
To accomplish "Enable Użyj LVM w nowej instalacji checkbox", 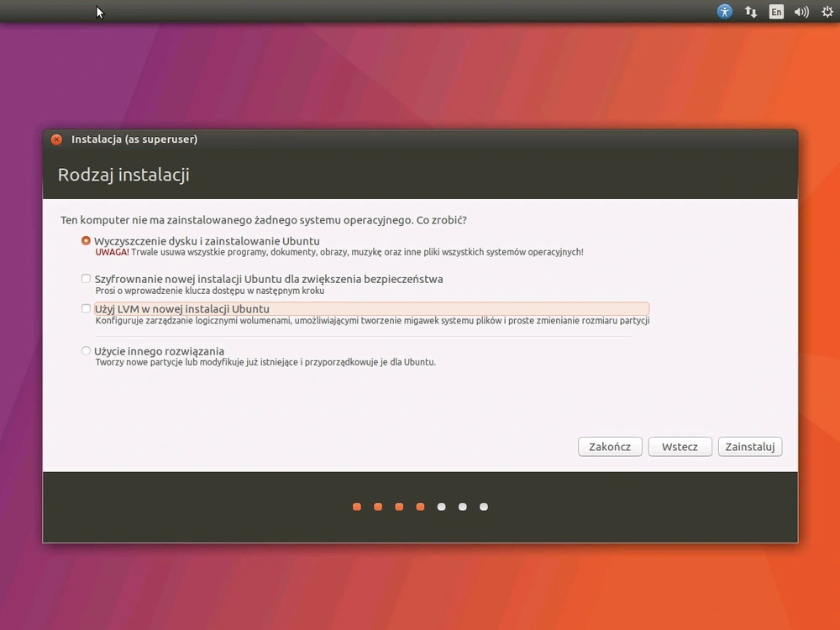I will click(x=86, y=308).
